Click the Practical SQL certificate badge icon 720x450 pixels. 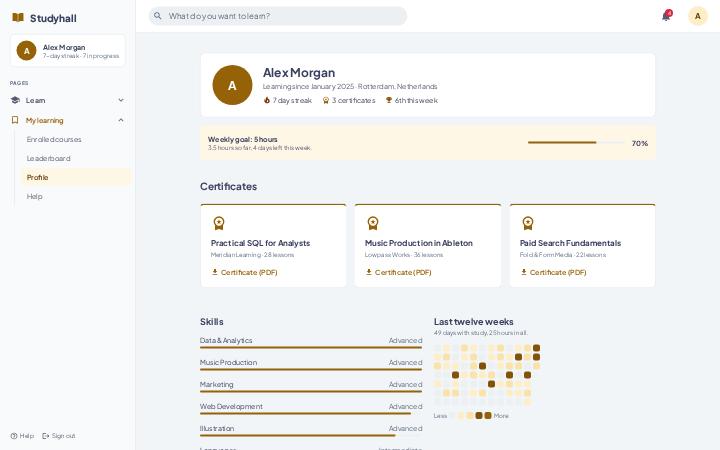coord(219,223)
